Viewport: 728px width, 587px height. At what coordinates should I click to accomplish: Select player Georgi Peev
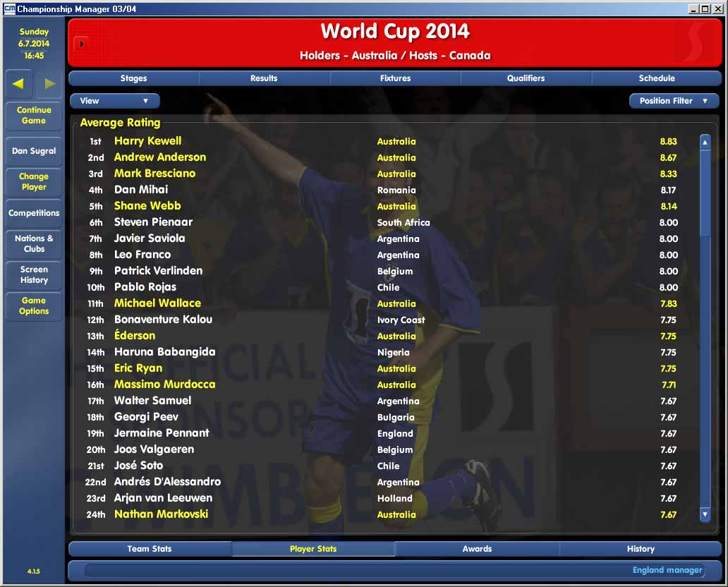click(x=146, y=416)
